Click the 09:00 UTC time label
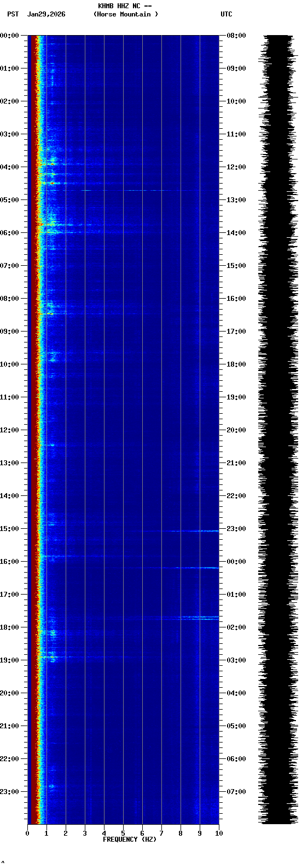The width and height of the screenshot is (302, 868). (236, 68)
